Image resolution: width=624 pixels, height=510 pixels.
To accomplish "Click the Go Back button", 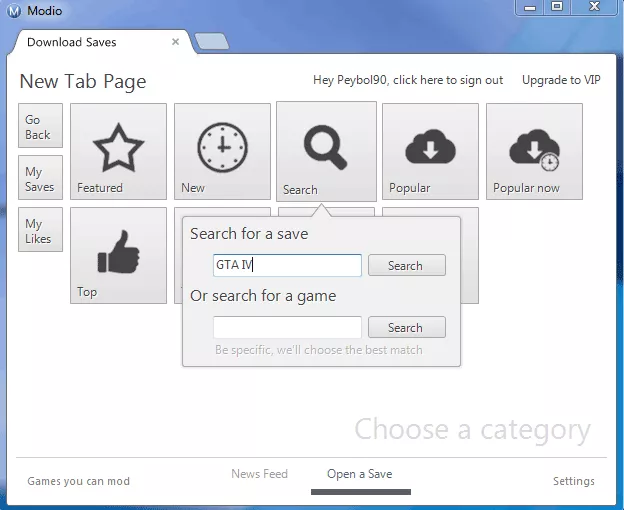I will [x=40, y=125].
